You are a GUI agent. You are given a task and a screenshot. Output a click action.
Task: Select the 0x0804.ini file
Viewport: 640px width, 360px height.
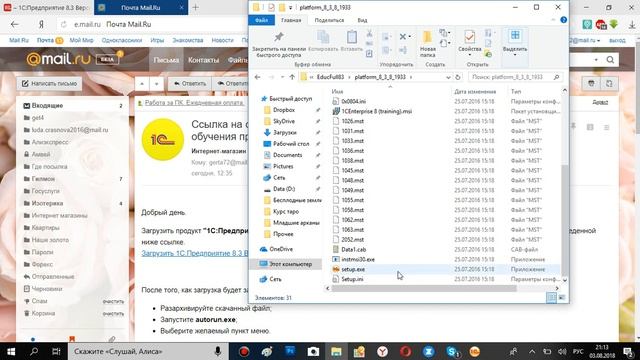[353, 101]
